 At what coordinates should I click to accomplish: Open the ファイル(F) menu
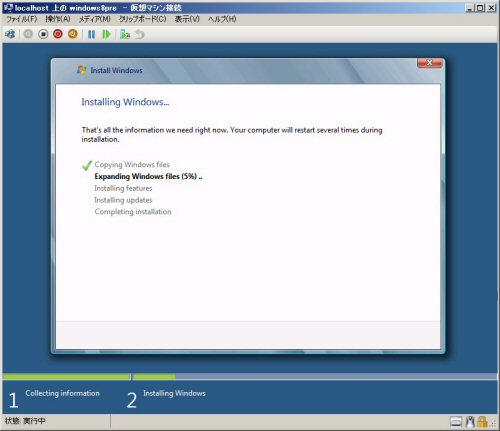pyautogui.click(x=22, y=19)
